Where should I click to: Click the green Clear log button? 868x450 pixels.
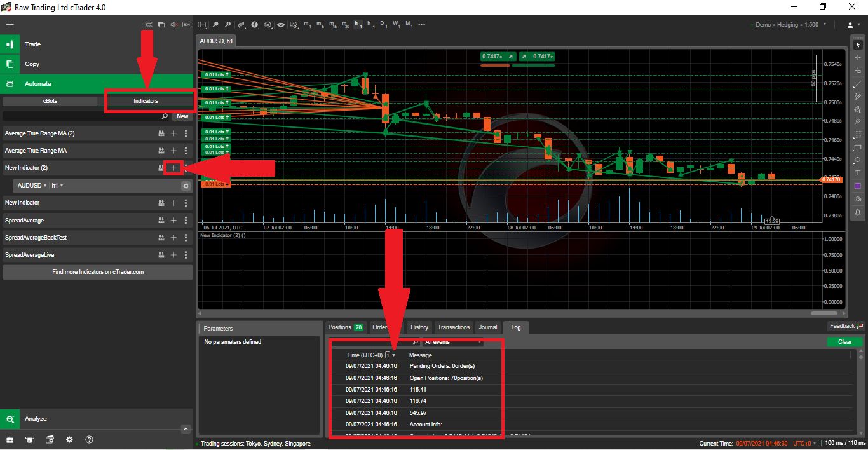pos(844,342)
